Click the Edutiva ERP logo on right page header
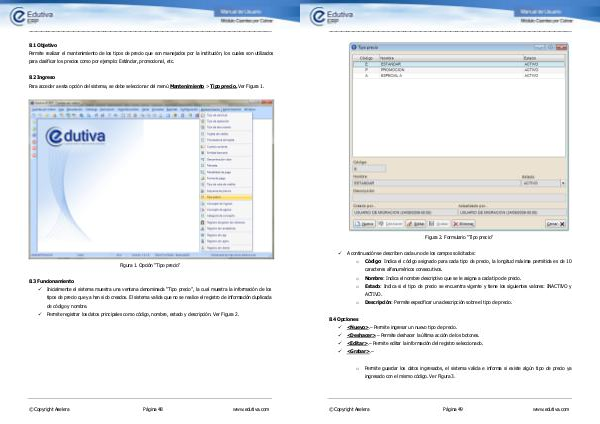Image resolution: width=600 pixels, height=424 pixels. [x=336, y=15]
